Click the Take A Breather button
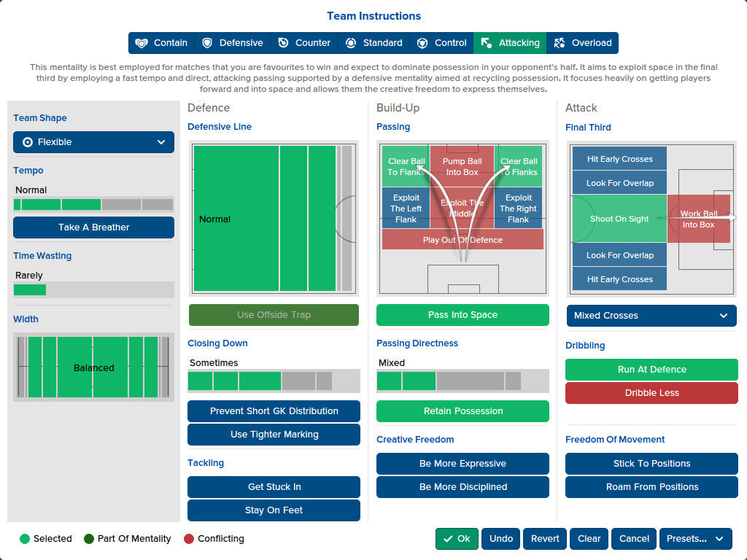This screenshot has width=747, height=560. coord(94,227)
